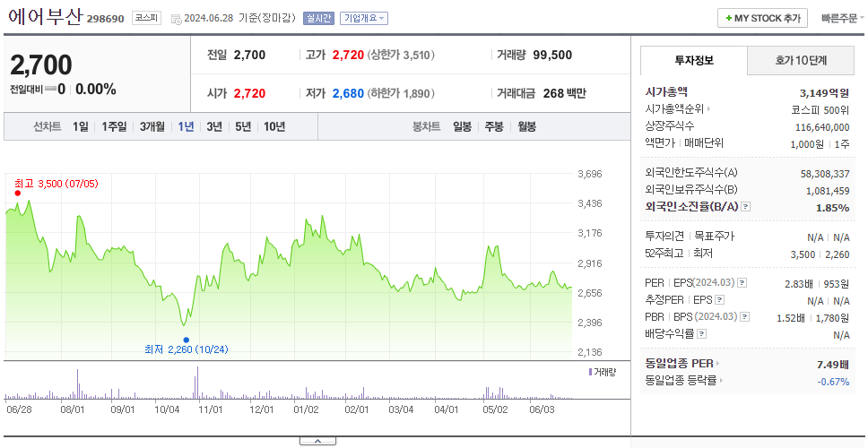Viewport: 868px width, 448px height.
Task: Select the 10년 line chart period
Action: click(x=274, y=126)
